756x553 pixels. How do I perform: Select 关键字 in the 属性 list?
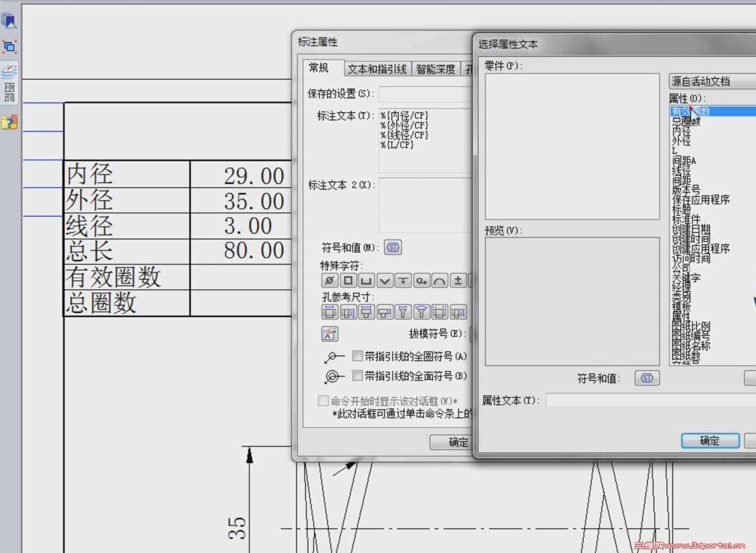tap(686, 278)
